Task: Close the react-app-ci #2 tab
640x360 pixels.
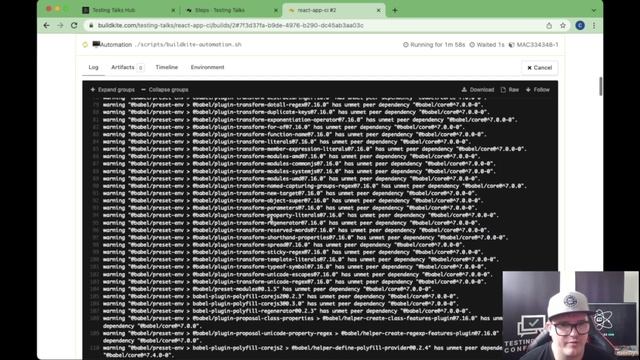Action: pyautogui.click(x=378, y=10)
